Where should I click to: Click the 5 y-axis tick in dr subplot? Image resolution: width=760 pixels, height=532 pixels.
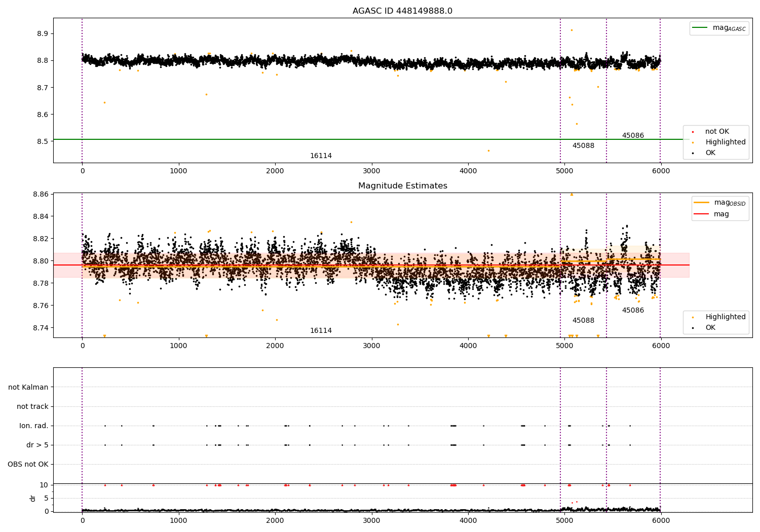click(47, 499)
